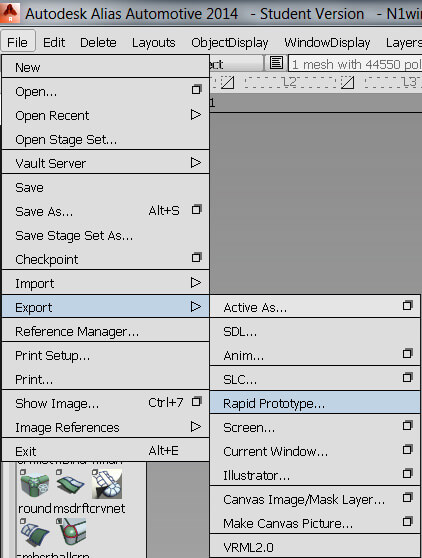Click the prompt line text field
Screen dimensions: 422x558
click(355, 64)
